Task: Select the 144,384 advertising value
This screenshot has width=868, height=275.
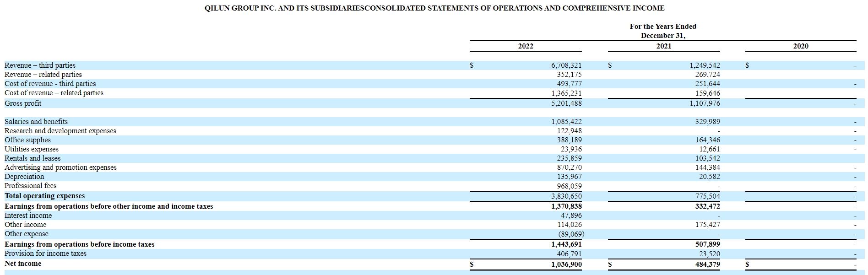Action: pos(707,167)
